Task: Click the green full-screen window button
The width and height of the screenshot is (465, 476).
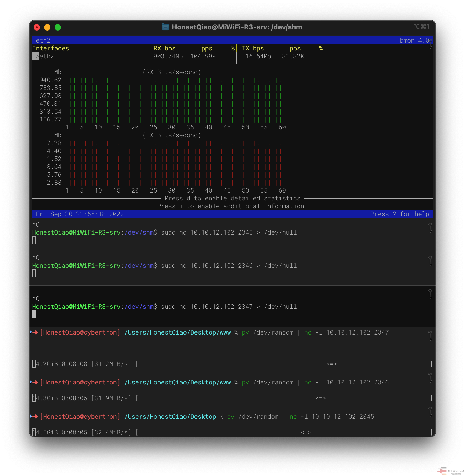Action: [58, 27]
